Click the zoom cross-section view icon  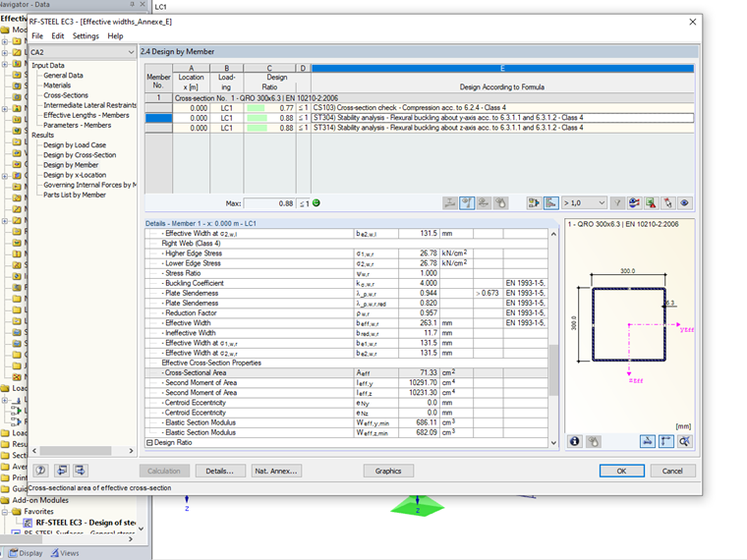tap(683, 442)
